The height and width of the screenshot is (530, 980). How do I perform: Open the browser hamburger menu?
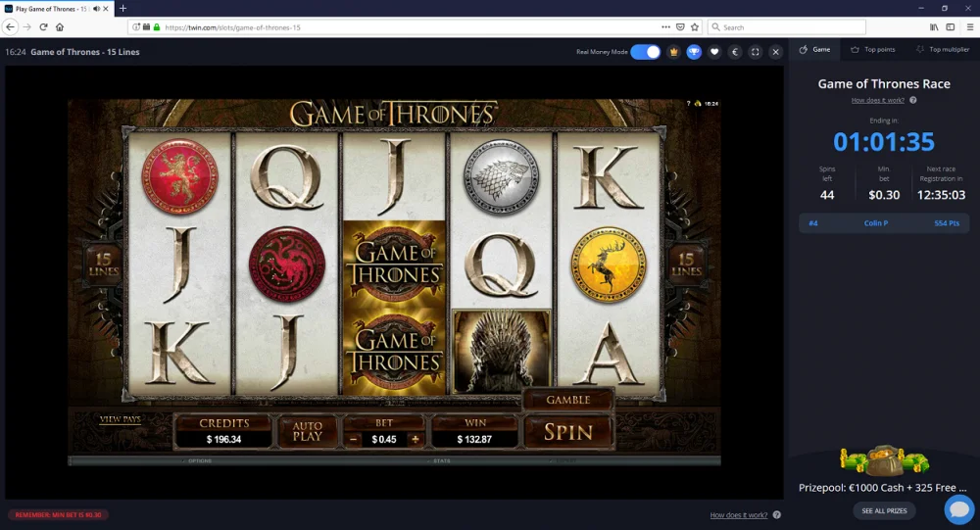[969, 26]
